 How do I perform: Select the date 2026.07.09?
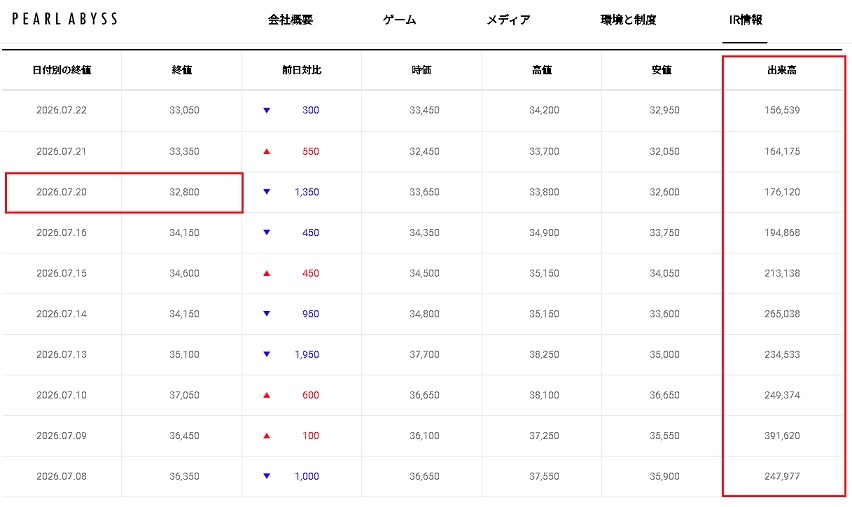point(61,436)
